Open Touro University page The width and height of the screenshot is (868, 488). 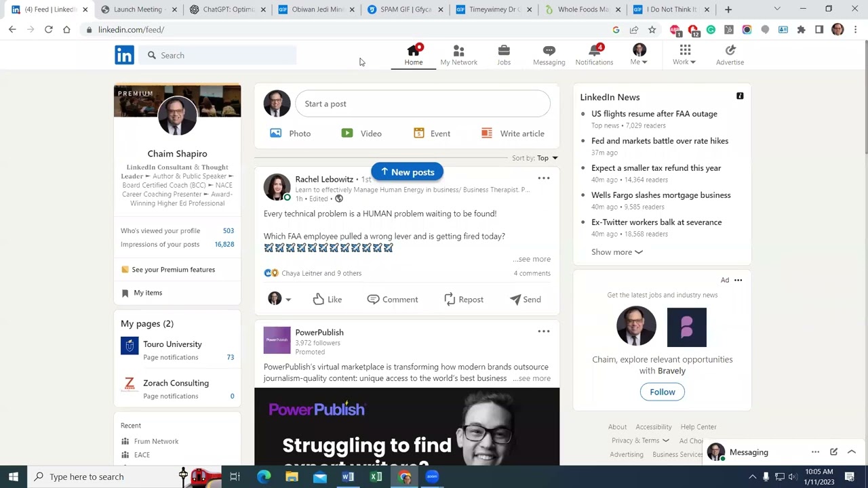(x=172, y=344)
